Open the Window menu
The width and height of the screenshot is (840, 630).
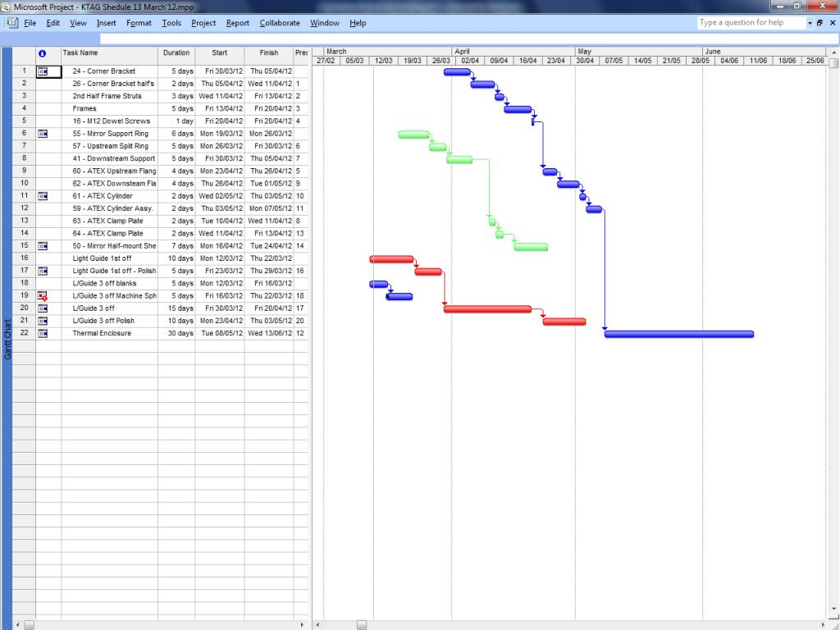point(325,23)
